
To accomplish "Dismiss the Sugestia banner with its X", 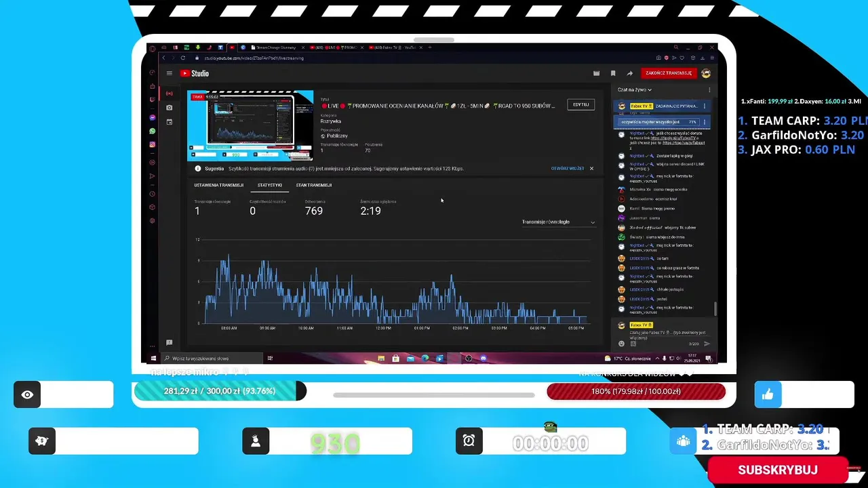I will [x=591, y=168].
